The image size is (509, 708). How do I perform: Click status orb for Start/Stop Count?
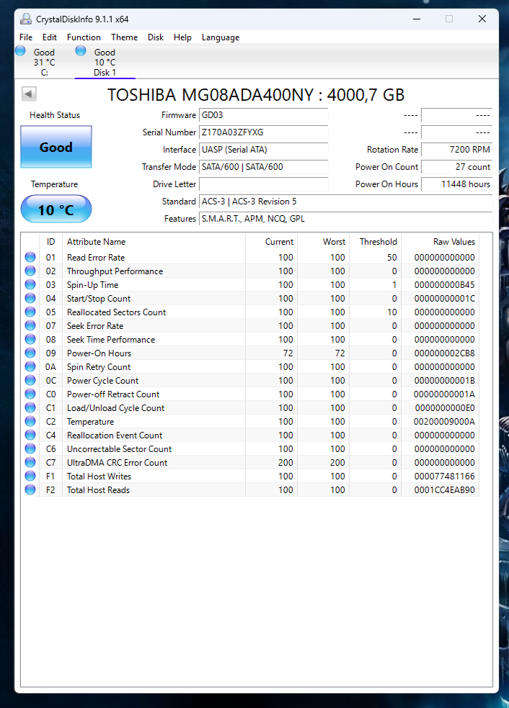pyautogui.click(x=30, y=298)
